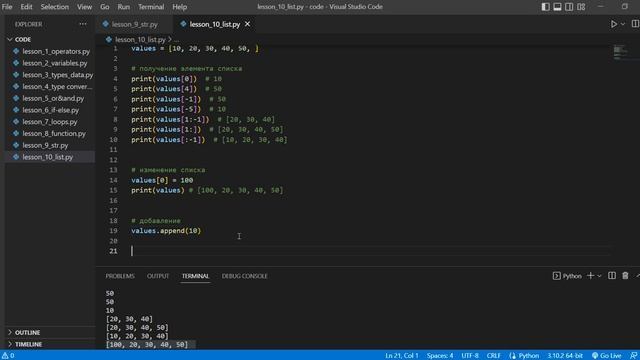
Task: Open the Edit menu
Action: (x=26, y=7)
